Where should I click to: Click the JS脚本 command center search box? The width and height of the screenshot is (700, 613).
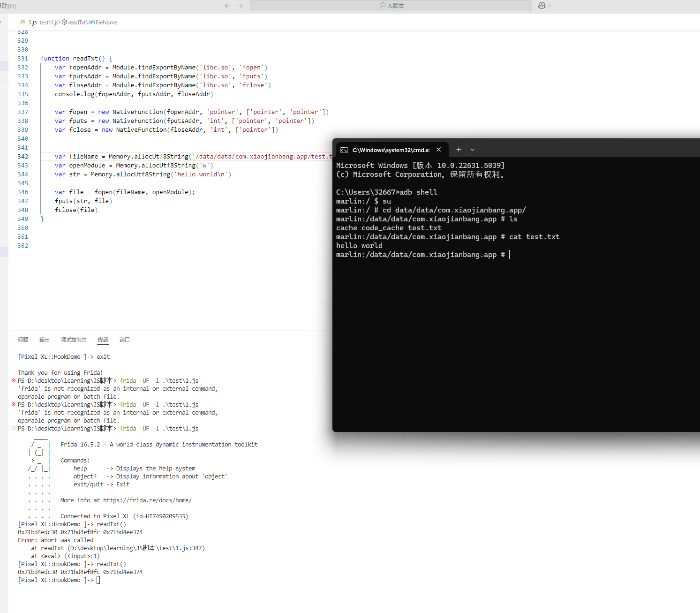(391, 6)
